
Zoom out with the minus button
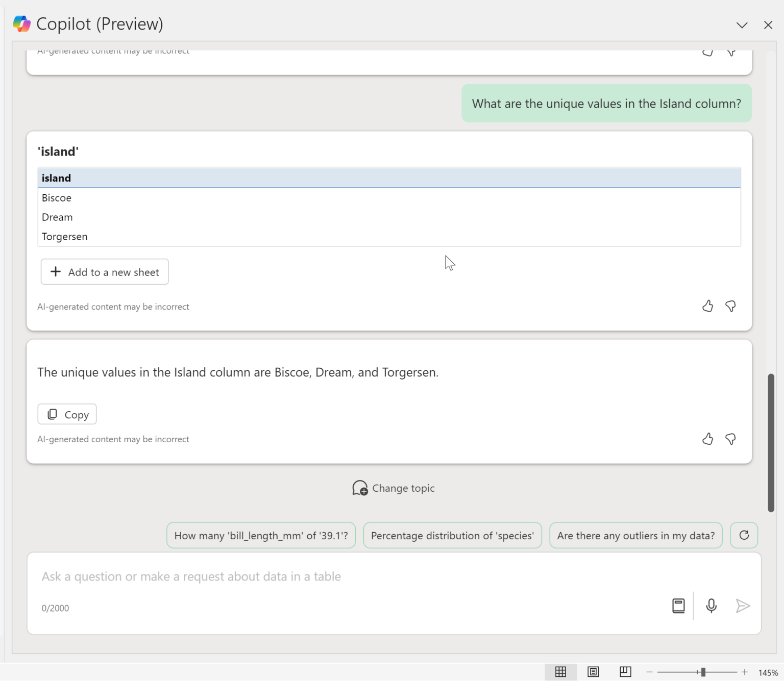click(649, 672)
